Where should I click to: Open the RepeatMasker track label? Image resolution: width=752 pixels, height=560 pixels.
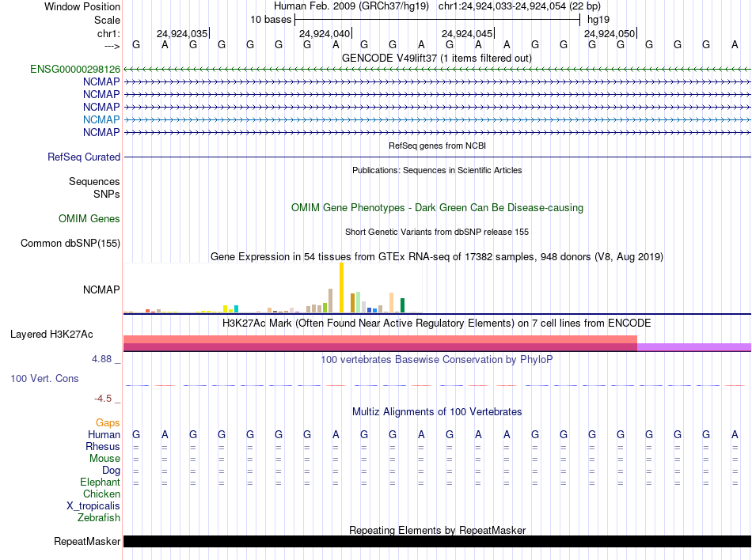coord(87,541)
